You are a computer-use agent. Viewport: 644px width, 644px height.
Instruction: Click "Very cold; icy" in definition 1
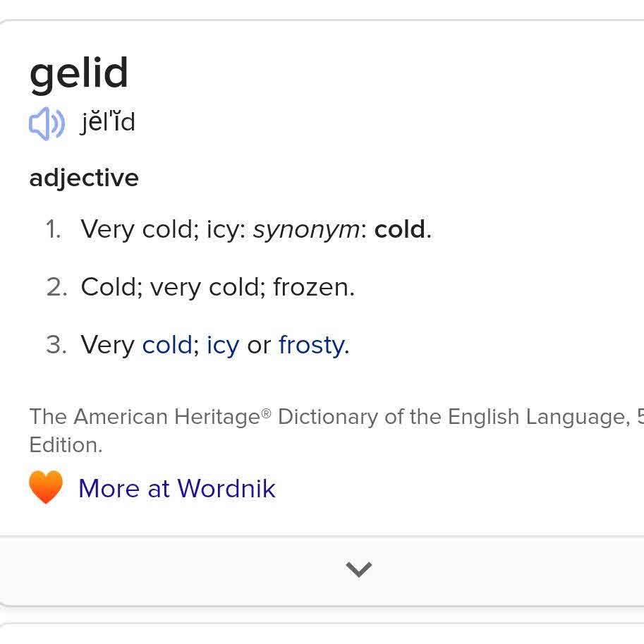coord(163,230)
